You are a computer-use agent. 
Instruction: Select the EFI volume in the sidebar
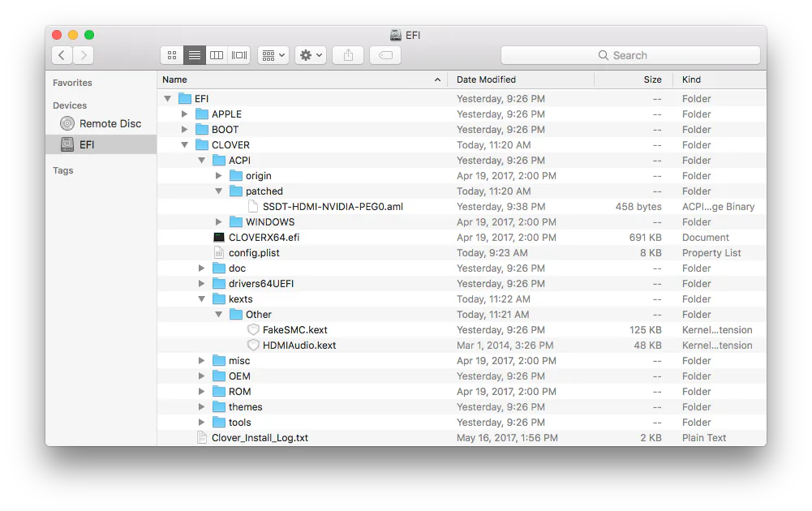click(101, 144)
